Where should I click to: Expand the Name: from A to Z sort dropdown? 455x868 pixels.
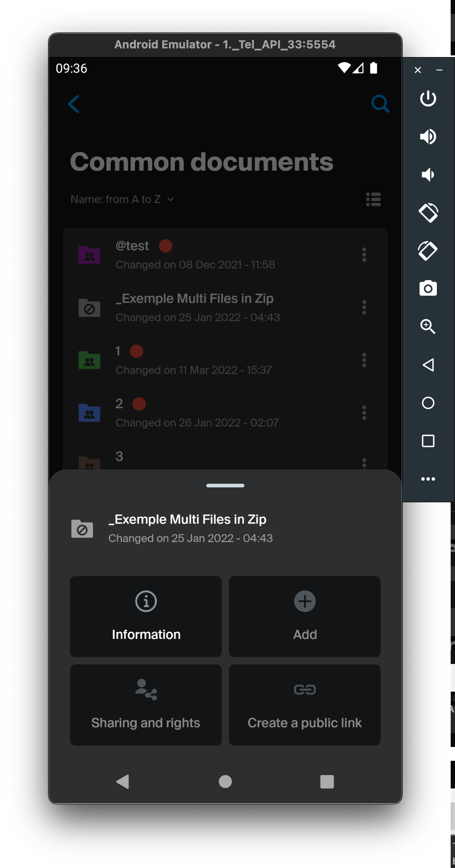pyautogui.click(x=121, y=199)
